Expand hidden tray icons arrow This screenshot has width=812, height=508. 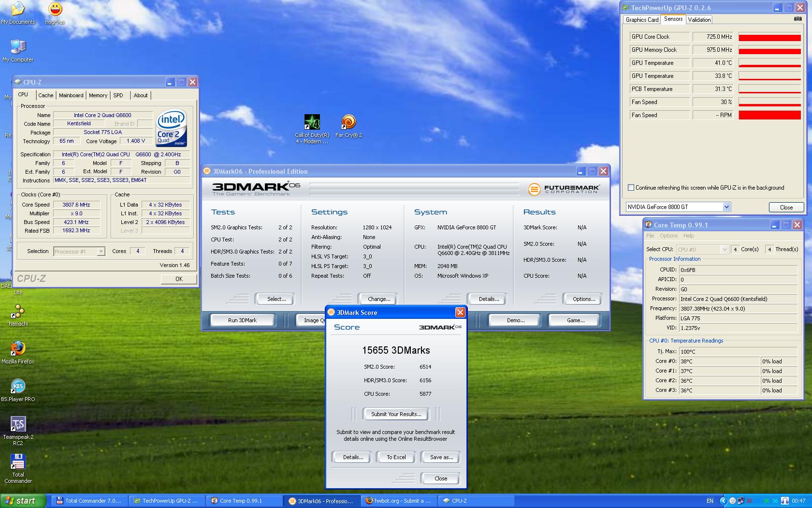coord(723,501)
